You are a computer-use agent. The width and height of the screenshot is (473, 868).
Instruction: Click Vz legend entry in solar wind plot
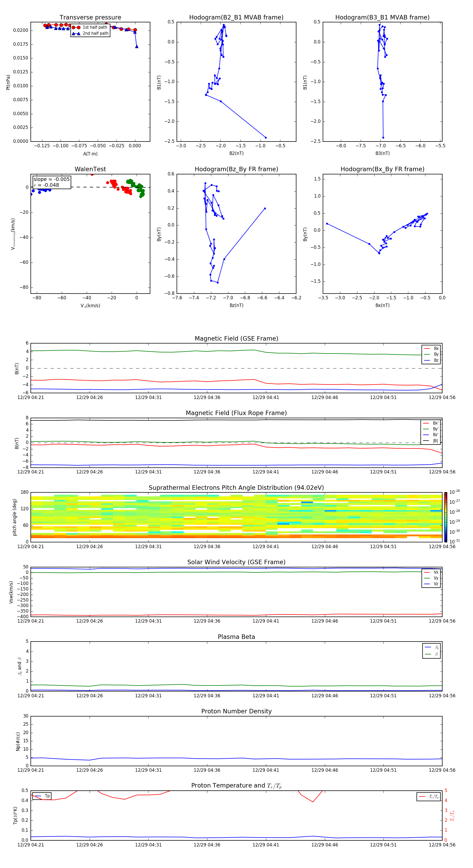pos(431,584)
